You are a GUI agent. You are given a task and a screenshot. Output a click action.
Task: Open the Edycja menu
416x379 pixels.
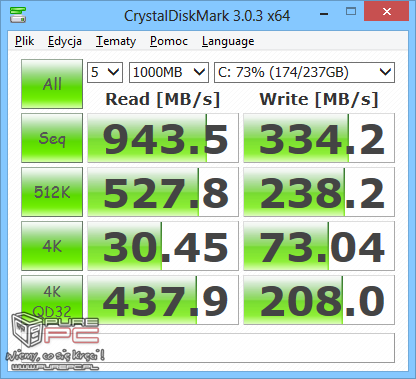coord(65,41)
